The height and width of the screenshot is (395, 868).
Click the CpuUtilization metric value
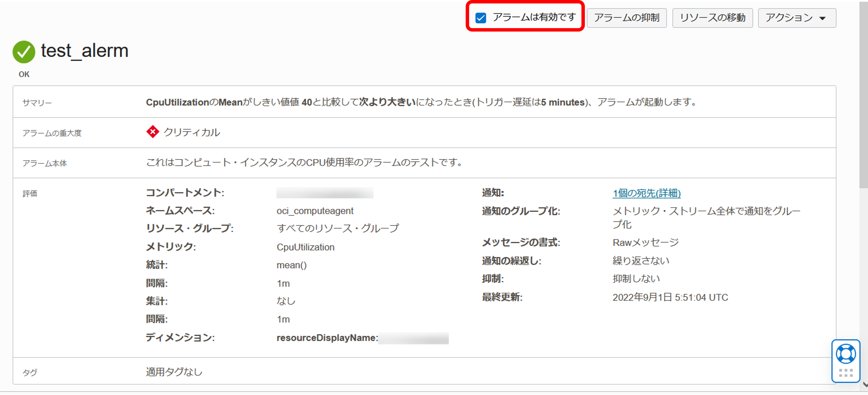point(305,247)
